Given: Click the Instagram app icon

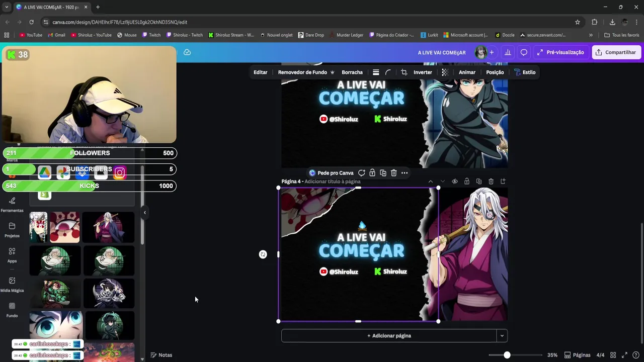Looking at the screenshot, I should click(x=119, y=173).
